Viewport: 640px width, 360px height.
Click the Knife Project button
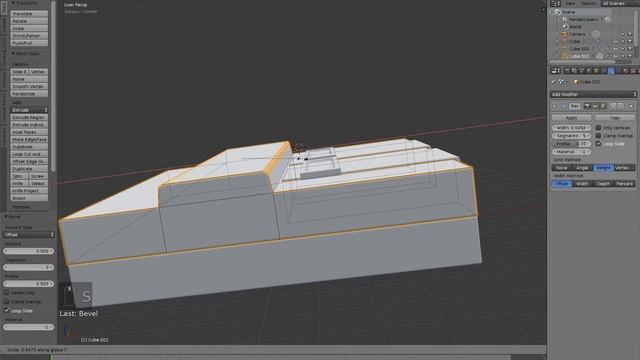tap(29, 191)
